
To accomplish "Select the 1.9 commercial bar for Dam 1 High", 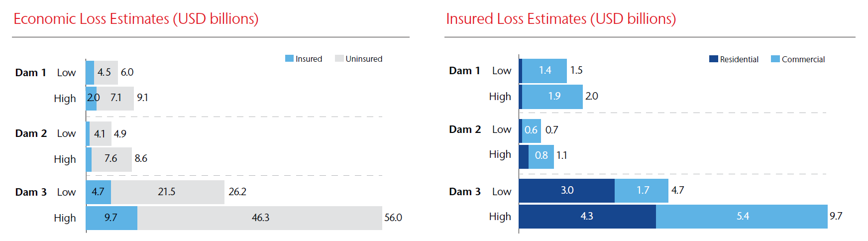I will [x=553, y=97].
